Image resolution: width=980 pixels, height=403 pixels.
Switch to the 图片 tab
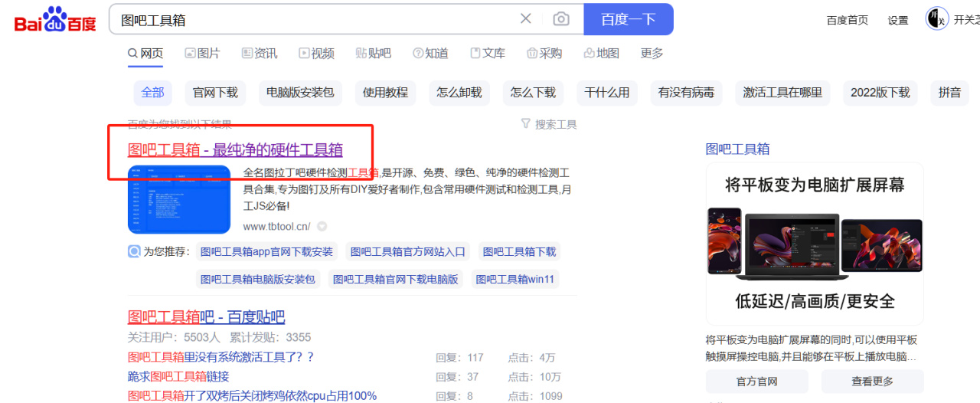click(202, 53)
